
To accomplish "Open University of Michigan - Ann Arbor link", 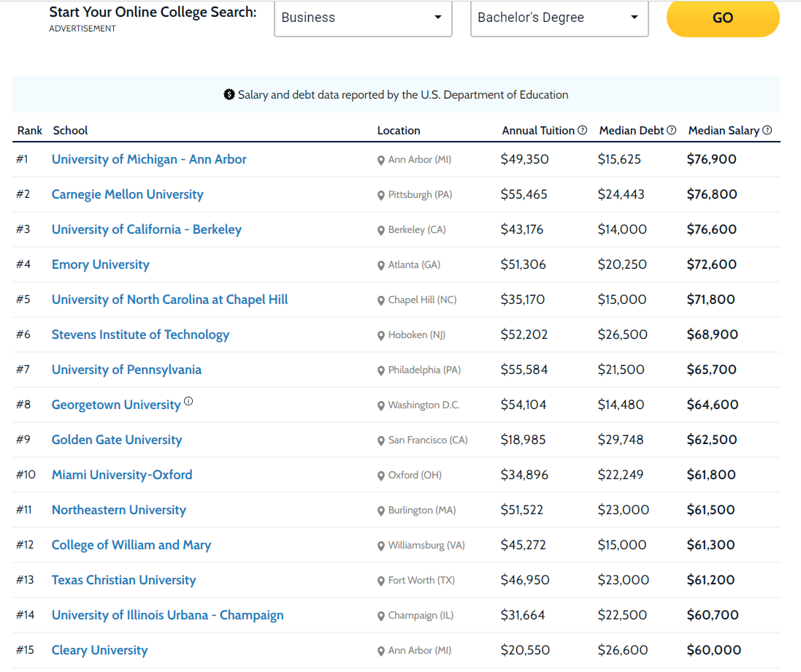I will (149, 159).
